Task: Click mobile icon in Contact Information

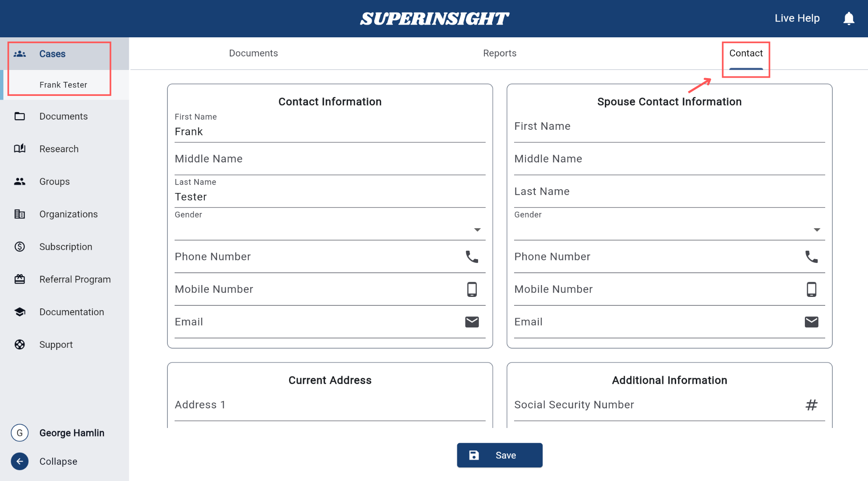Action: click(472, 289)
